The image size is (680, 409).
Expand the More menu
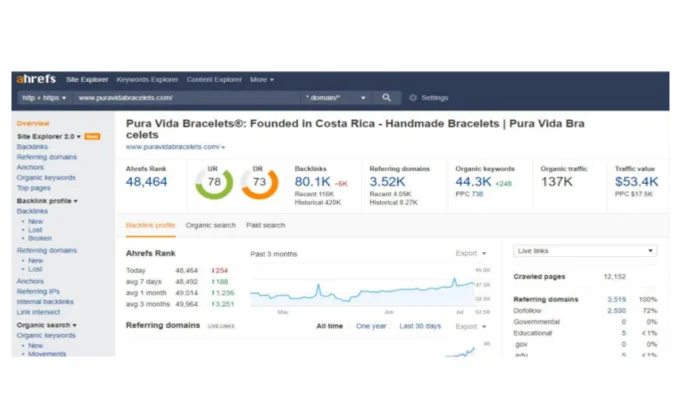coord(262,79)
